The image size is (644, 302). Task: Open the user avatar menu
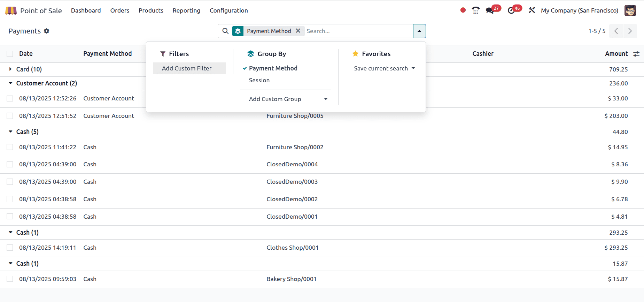coord(630,10)
